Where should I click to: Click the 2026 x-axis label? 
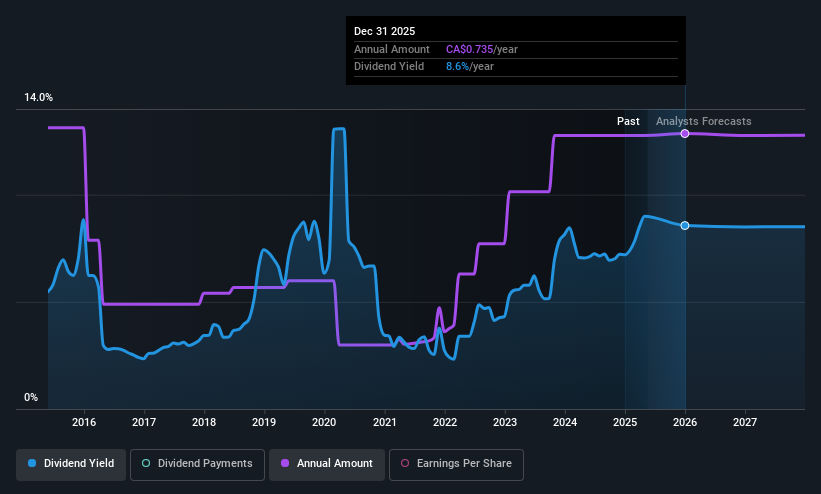(685, 422)
